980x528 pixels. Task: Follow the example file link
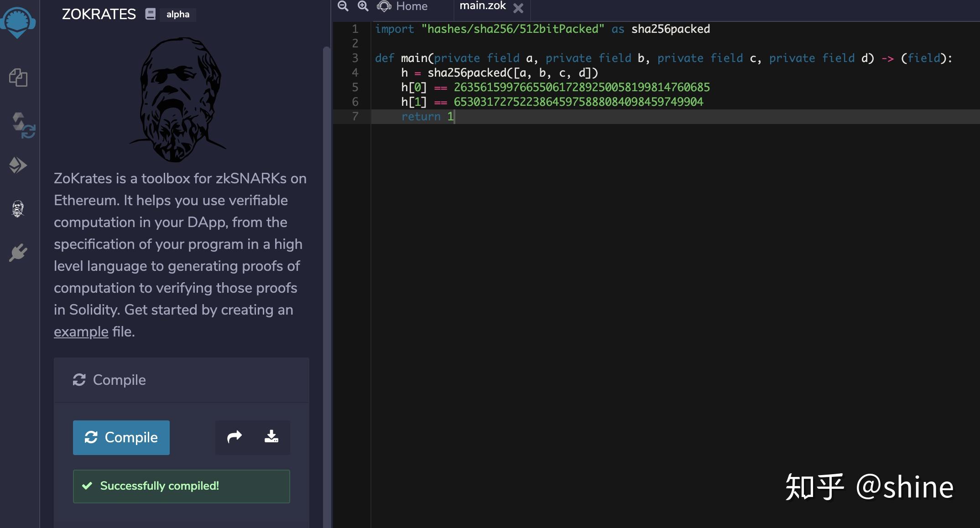click(81, 331)
